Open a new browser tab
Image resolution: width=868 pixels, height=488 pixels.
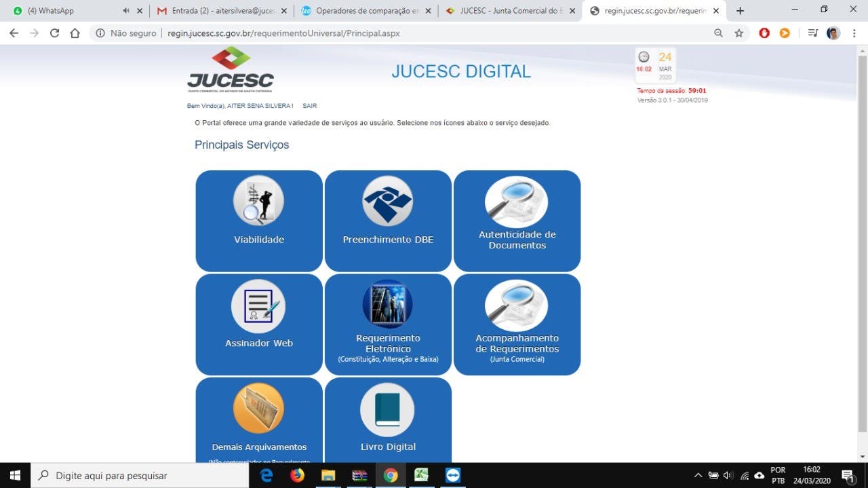(x=740, y=11)
